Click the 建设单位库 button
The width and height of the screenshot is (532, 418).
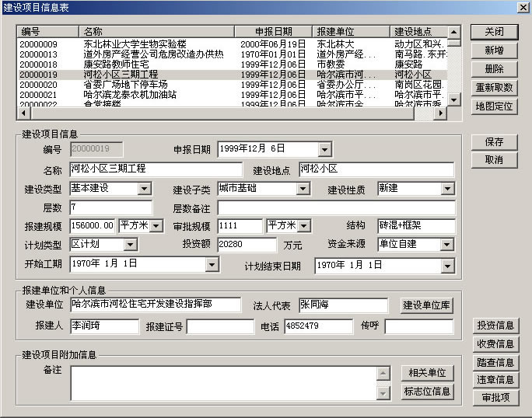[426, 305]
